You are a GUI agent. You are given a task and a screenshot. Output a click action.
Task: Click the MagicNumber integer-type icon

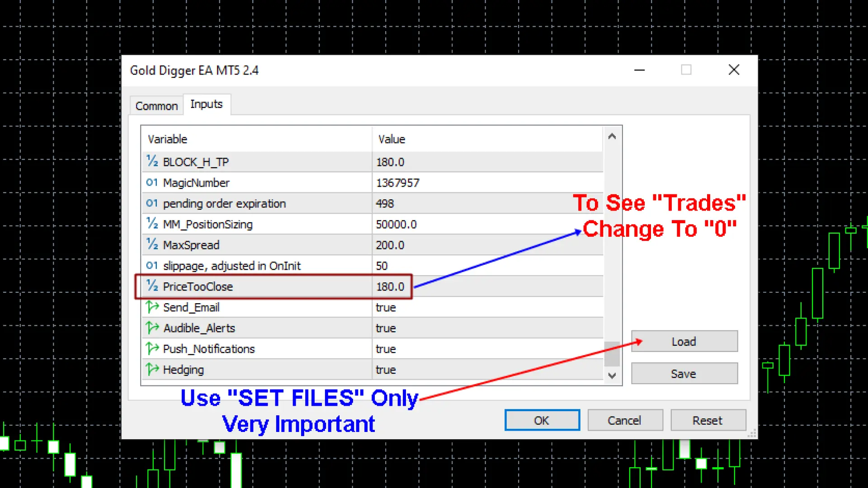[152, 183]
